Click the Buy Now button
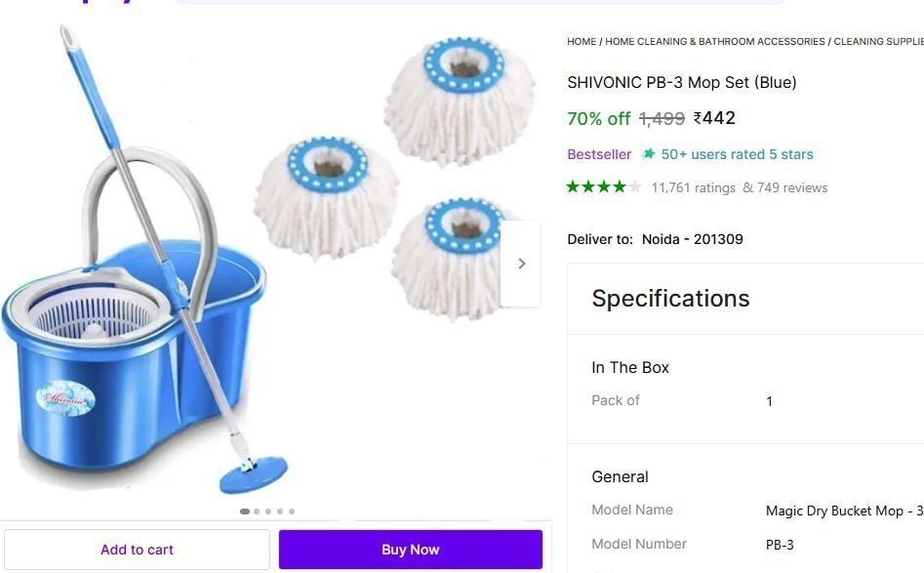The image size is (924, 573). click(x=411, y=550)
